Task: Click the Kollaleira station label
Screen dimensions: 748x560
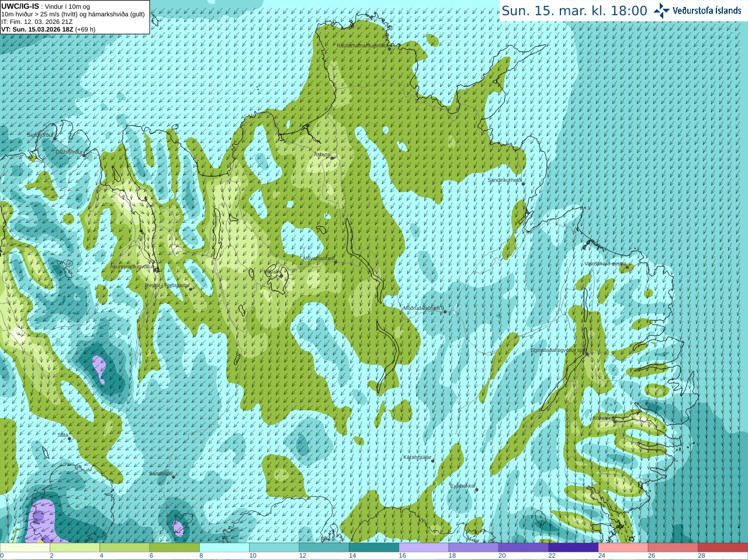Action: click(x=602, y=418)
